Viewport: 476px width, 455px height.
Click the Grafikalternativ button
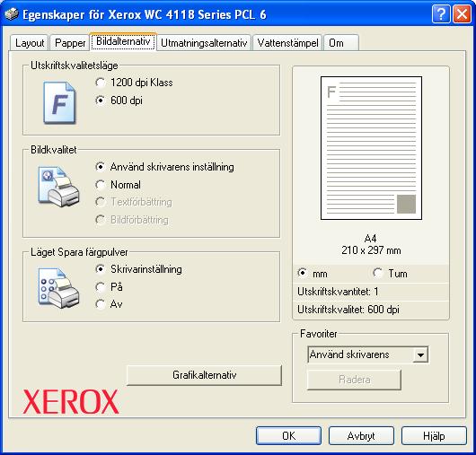[x=204, y=375]
